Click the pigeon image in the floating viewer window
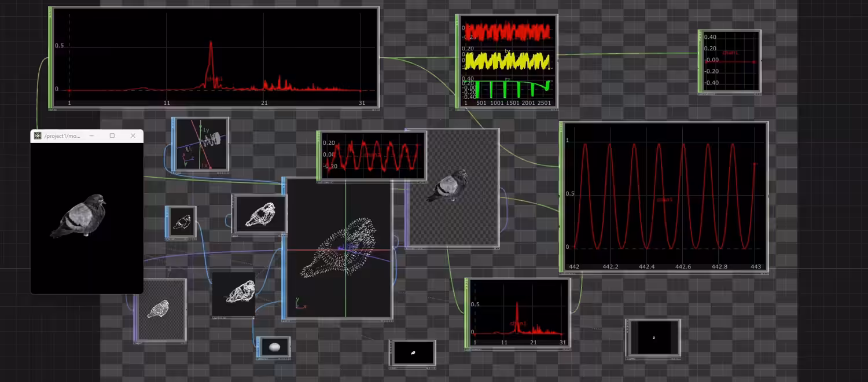The image size is (868, 382). pos(79,216)
